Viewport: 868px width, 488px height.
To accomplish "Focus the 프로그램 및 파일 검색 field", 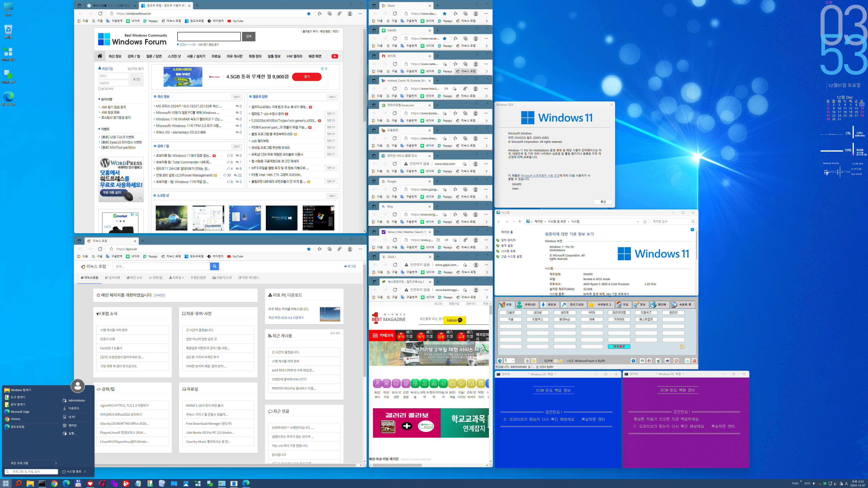I will [x=32, y=472].
